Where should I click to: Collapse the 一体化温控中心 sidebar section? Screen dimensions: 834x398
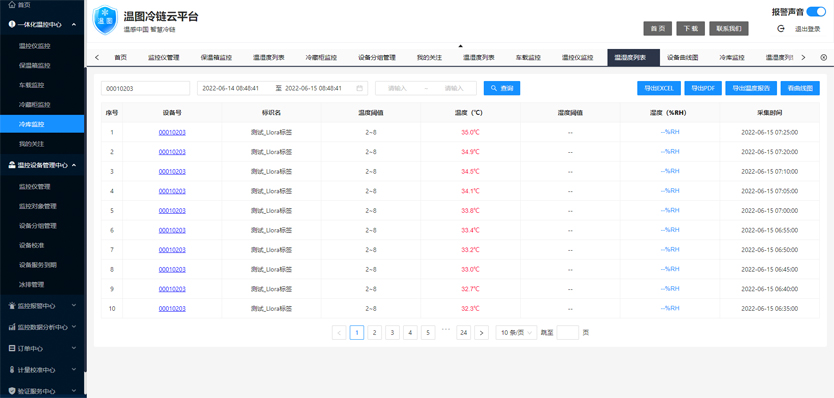[x=73, y=24]
